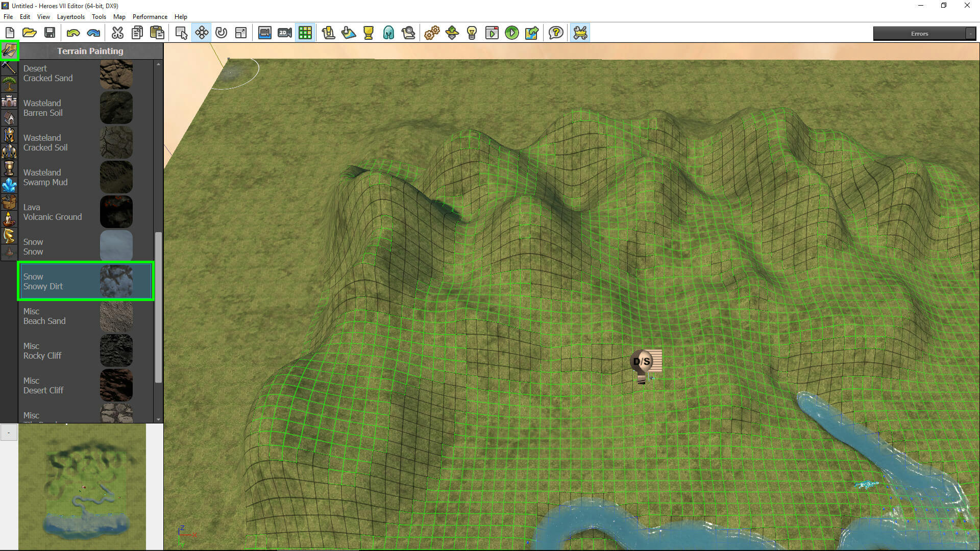This screenshot has width=980, height=551.
Task: Select Misc Beach Sand terrain
Action: click(x=86, y=316)
